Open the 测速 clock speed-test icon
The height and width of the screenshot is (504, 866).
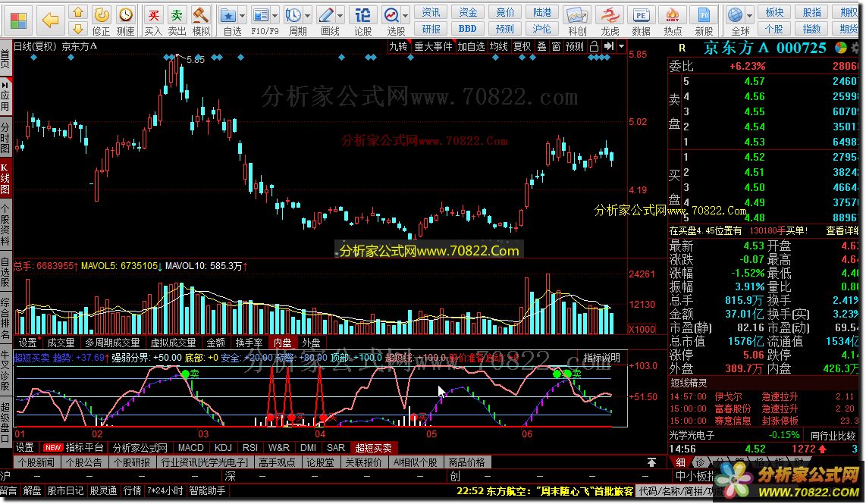point(126,15)
